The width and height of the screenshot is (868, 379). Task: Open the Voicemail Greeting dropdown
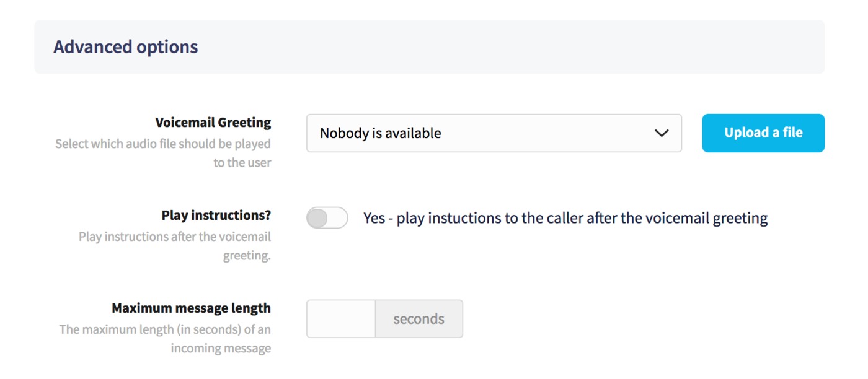pyautogui.click(x=494, y=133)
